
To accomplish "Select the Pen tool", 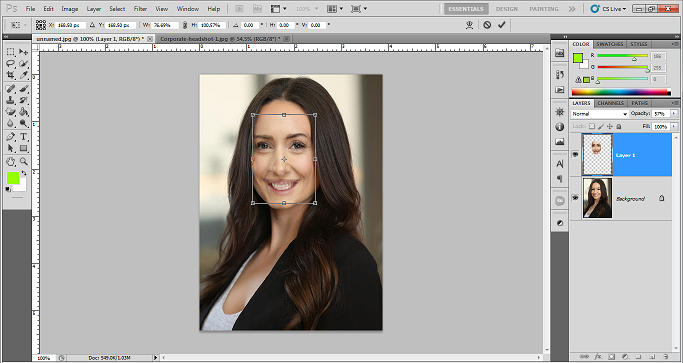I will tap(11, 137).
